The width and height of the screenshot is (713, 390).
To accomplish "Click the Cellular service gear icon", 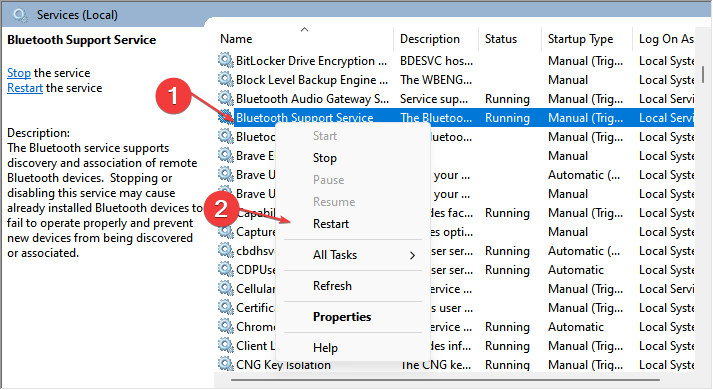I will click(x=225, y=288).
